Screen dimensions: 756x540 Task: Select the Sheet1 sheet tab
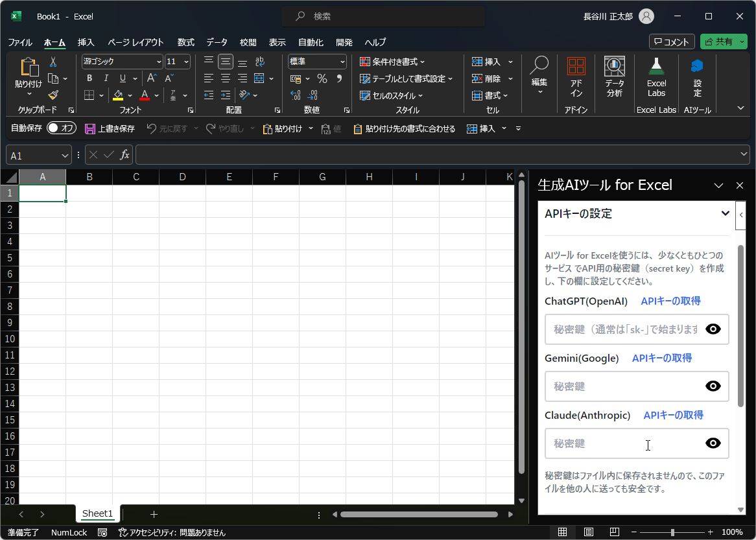(x=97, y=513)
